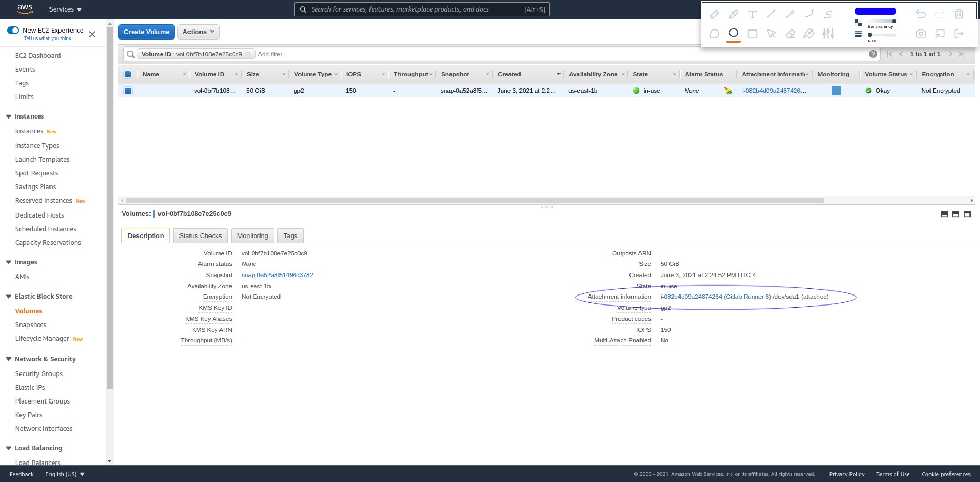Select the freeform polygon shape tool
Viewport: 980px width, 482px height.
(x=714, y=34)
